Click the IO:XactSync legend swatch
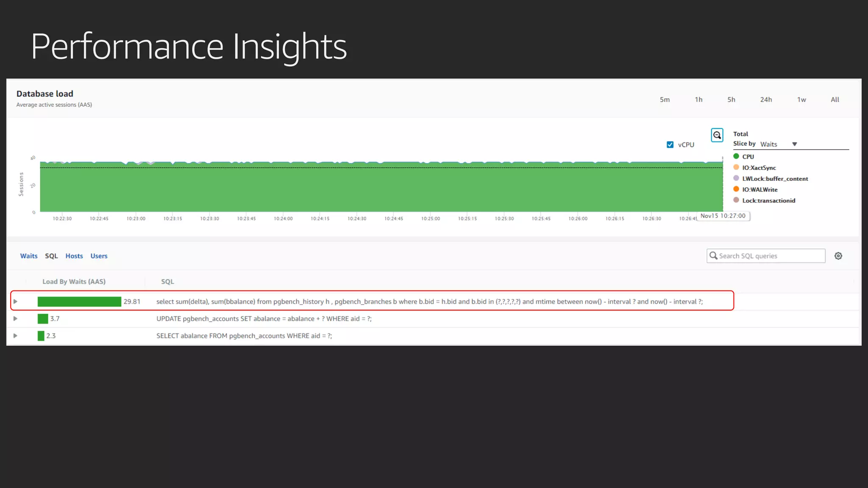The image size is (868, 488). (x=736, y=167)
